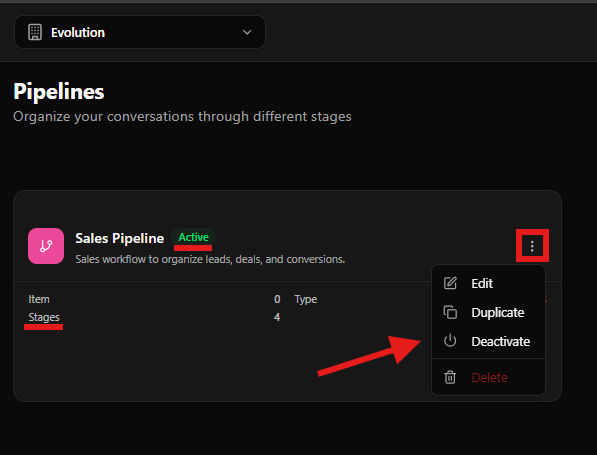The width and height of the screenshot is (597, 455).
Task: Click the Sales Pipeline title
Action: 120,238
